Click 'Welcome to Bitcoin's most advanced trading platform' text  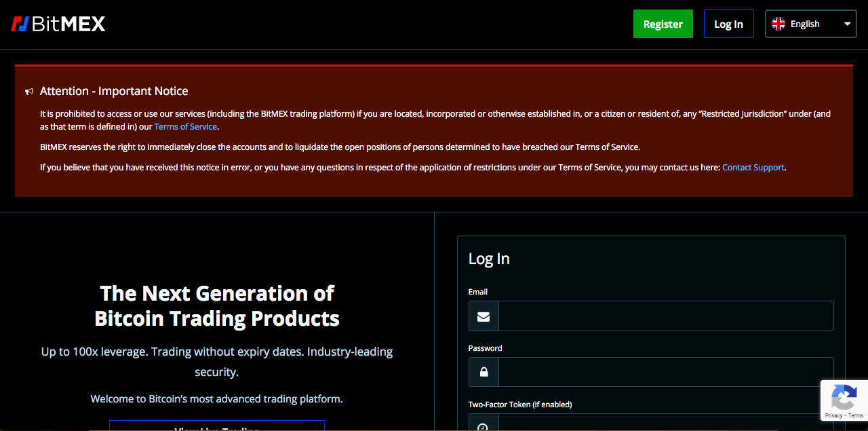217,399
